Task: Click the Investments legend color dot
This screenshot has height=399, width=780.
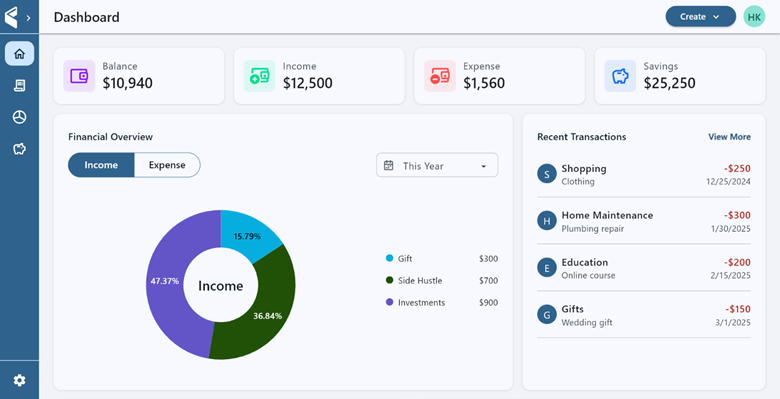Action: pyautogui.click(x=390, y=302)
